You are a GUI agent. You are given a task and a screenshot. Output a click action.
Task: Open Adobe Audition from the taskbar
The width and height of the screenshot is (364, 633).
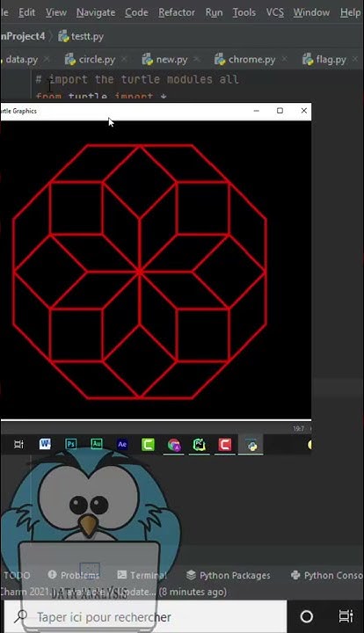coord(97,444)
